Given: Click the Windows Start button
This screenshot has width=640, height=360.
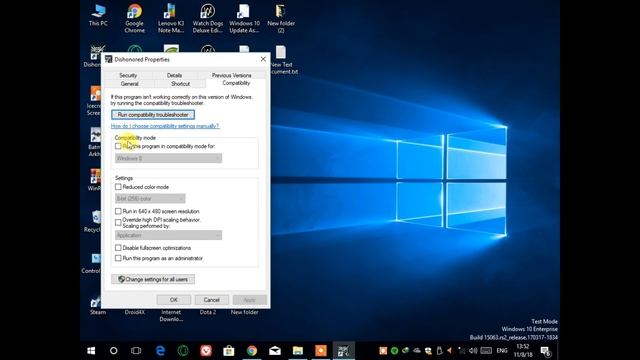Looking at the screenshot, I should pyautogui.click(x=91, y=351).
